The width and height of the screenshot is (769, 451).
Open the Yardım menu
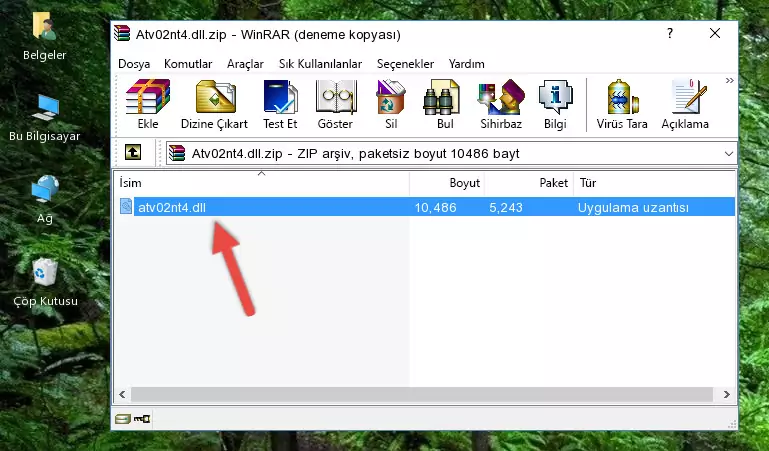pos(466,64)
